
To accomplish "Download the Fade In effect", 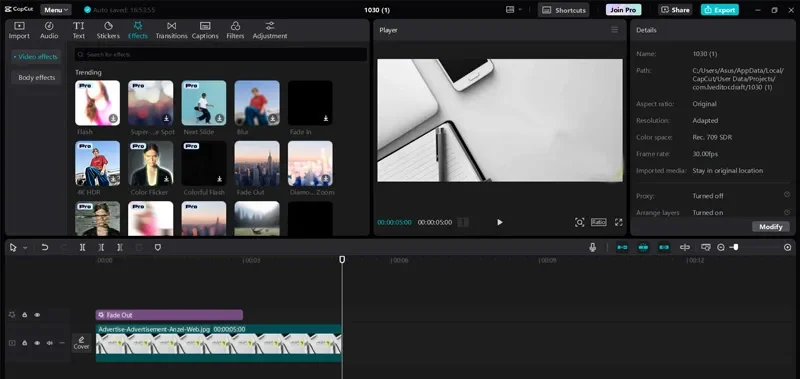I will pos(326,118).
